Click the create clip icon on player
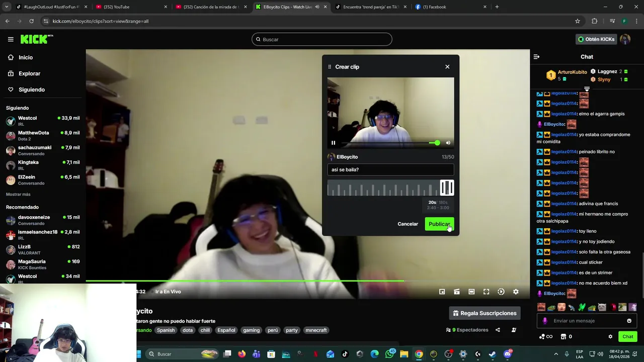Image resolution: width=644 pixels, height=362 pixels. point(457,292)
